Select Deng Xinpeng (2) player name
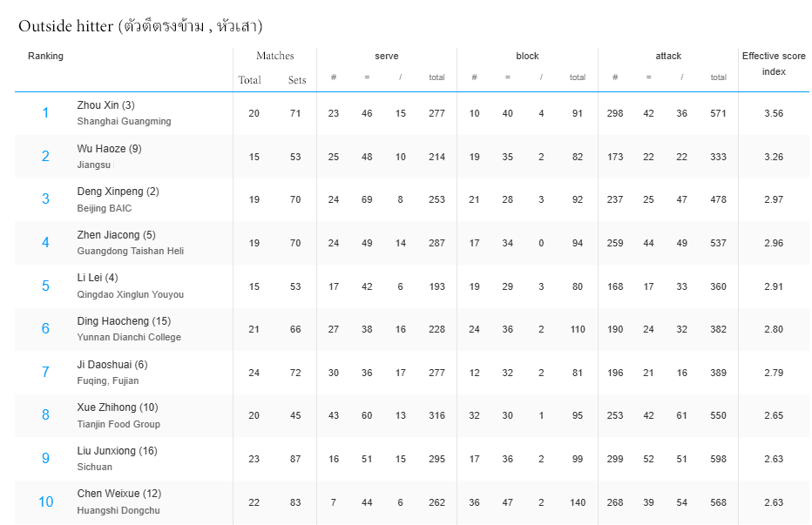The width and height of the screenshot is (812, 525). click(118, 192)
